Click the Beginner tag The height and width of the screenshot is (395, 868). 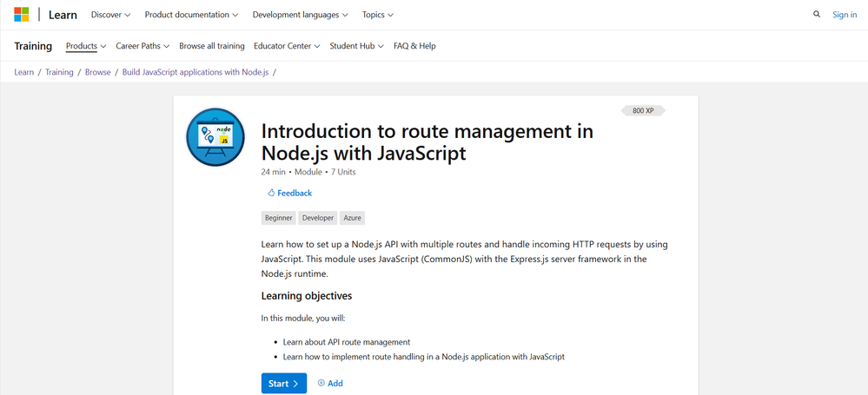point(278,218)
